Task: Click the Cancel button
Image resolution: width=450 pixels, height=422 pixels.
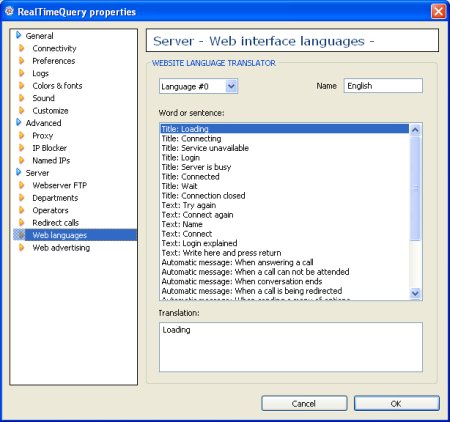Action: 304,403
